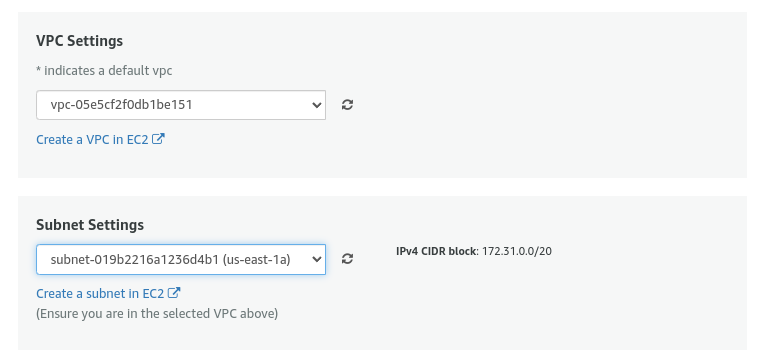
Task: Expand the VPC selector chevron arrow
Action: [x=317, y=105]
